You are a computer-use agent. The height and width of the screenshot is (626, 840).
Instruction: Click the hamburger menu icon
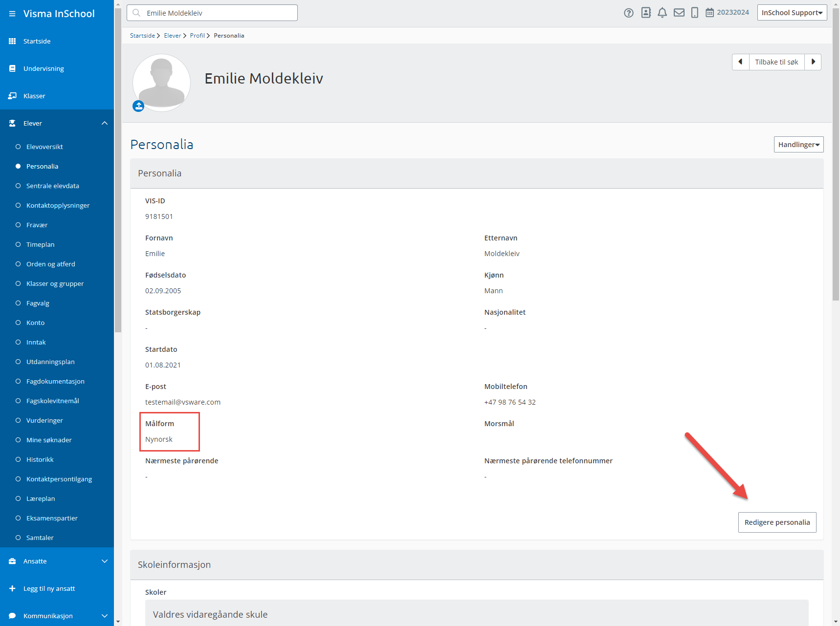pos(12,14)
